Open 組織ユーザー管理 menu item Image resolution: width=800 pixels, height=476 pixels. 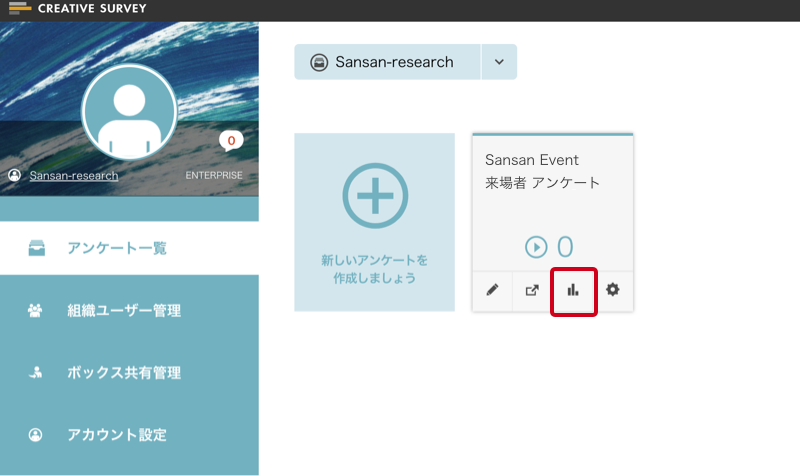point(129,310)
